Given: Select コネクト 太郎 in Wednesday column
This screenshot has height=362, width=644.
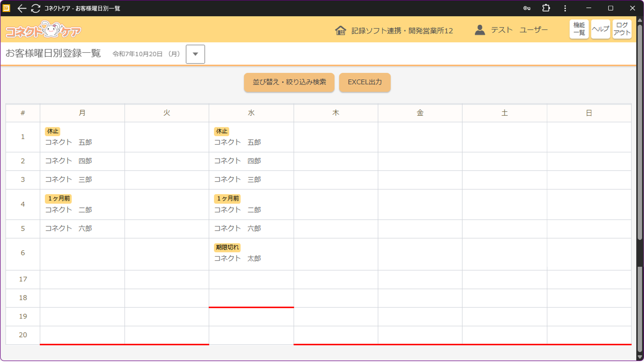Looking at the screenshot, I should [x=237, y=258].
